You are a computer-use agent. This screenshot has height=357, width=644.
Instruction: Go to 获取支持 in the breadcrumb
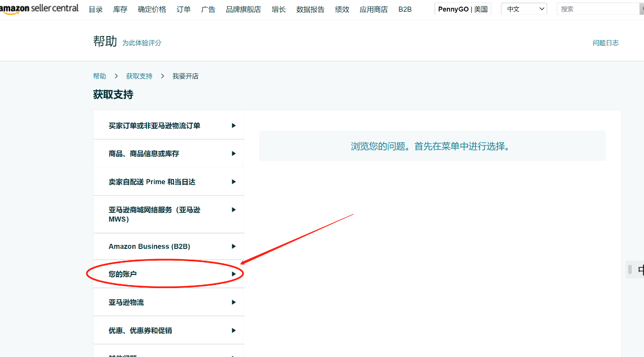tap(139, 76)
